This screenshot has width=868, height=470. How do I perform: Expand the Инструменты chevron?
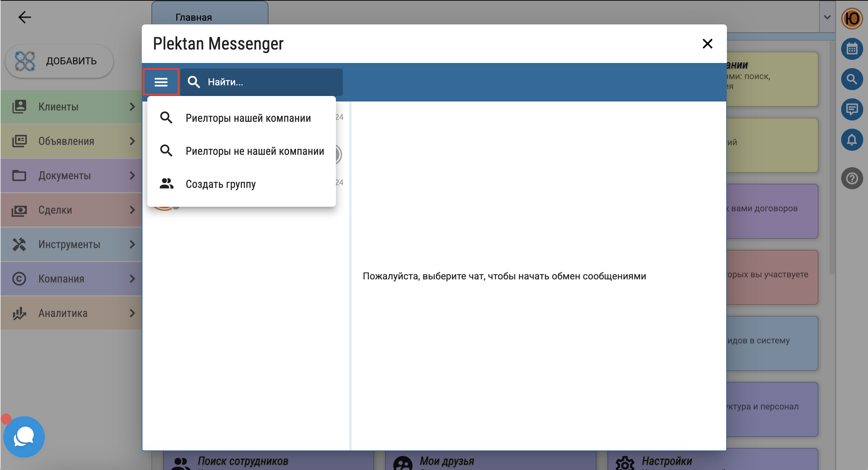coord(132,244)
